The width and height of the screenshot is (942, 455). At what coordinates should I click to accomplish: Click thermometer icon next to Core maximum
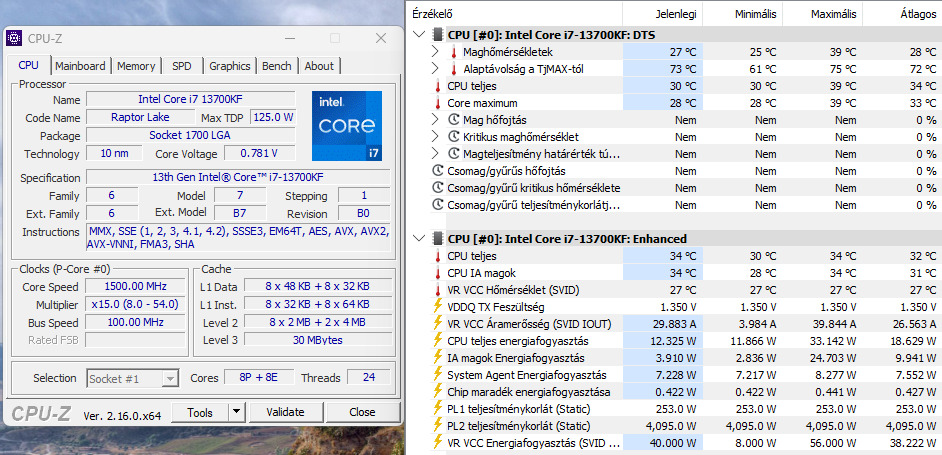pyautogui.click(x=438, y=103)
